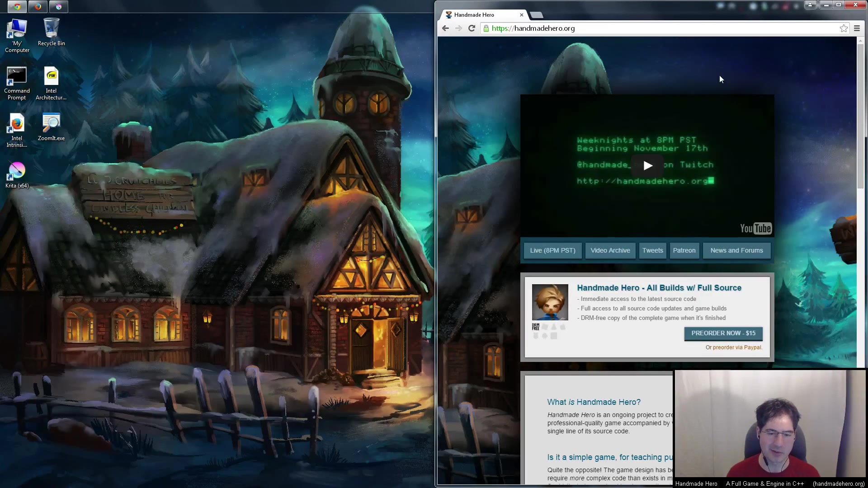Click the Chrome icon in the top taskbar

click(17, 6)
